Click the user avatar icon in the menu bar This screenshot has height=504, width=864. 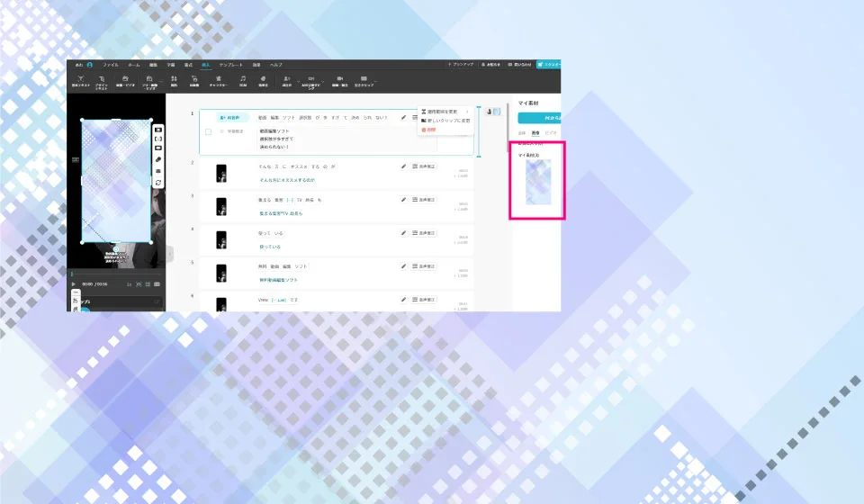(x=90, y=65)
